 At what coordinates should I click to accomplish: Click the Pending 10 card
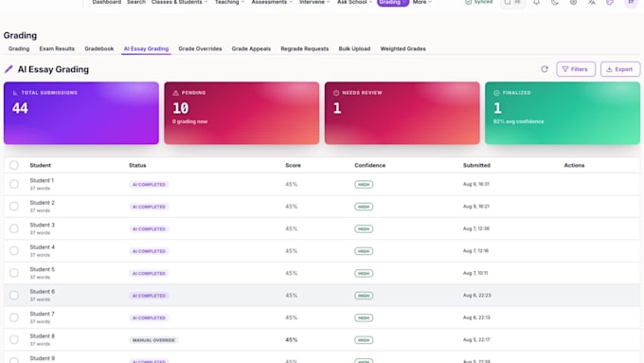241,113
